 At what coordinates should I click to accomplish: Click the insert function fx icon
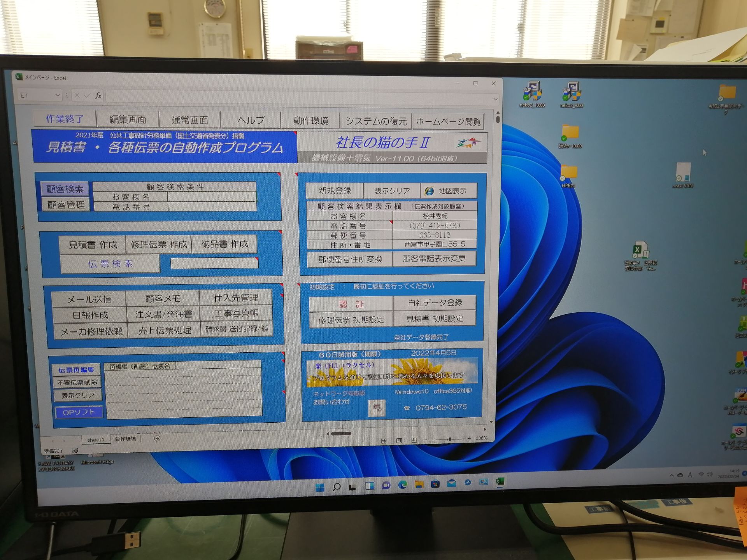[x=98, y=95]
